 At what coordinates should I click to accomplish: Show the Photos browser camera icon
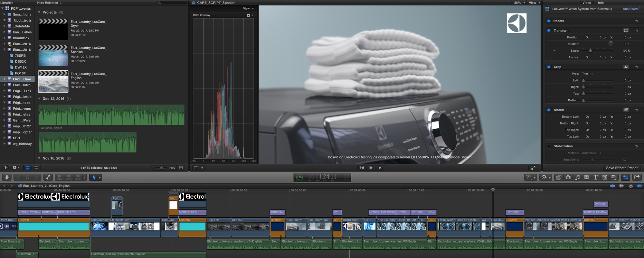tap(568, 177)
